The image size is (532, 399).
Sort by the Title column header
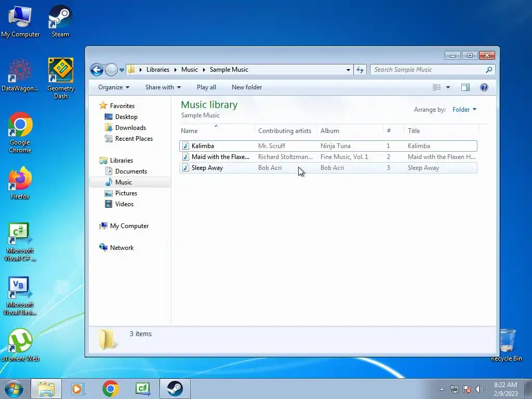[x=442, y=130]
